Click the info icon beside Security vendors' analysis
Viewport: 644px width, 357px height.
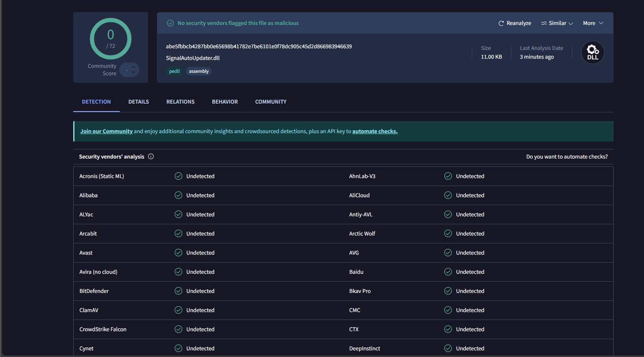pos(151,156)
